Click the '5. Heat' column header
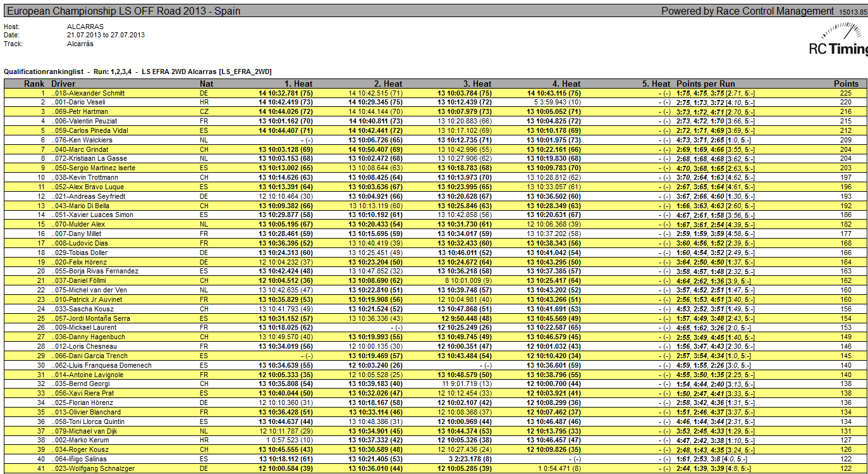 (x=656, y=84)
